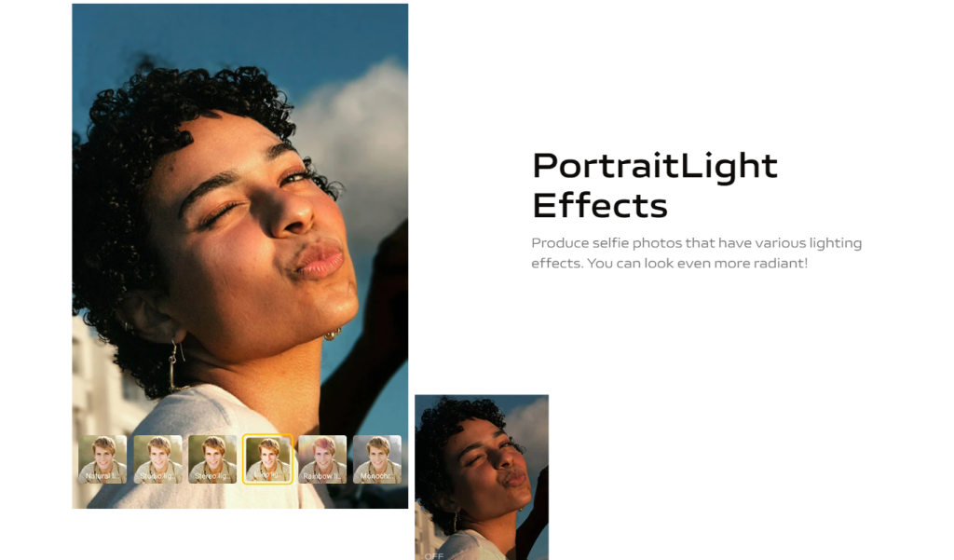This screenshot has height=560, width=954.
Task: Pick the Monochrome effect thumbnail
Action: click(377, 459)
